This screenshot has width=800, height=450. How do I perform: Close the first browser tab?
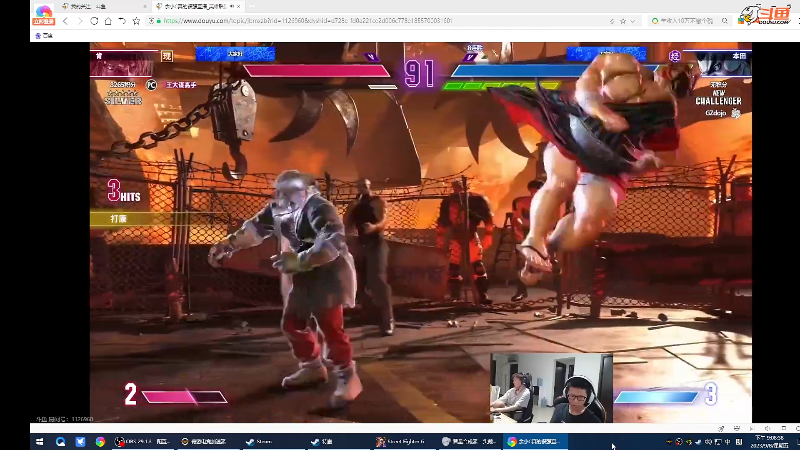144,7
